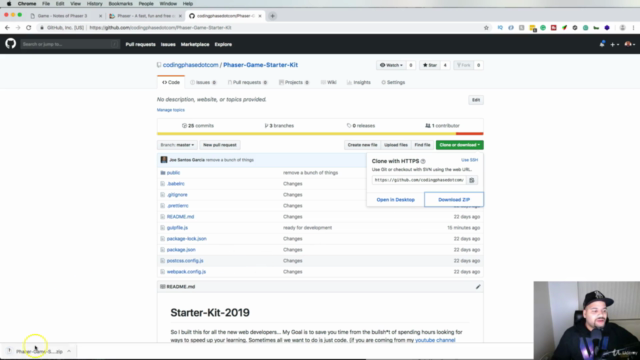Viewport: 640px width, 360px height.
Task: Open the user avatar dropdown
Action: tap(629, 44)
